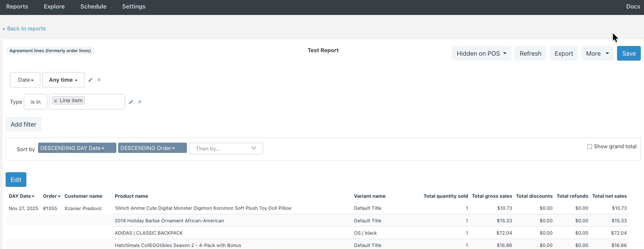Click the Customer name column header
Viewport: 644px width, 249px height.
(x=83, y=196)
